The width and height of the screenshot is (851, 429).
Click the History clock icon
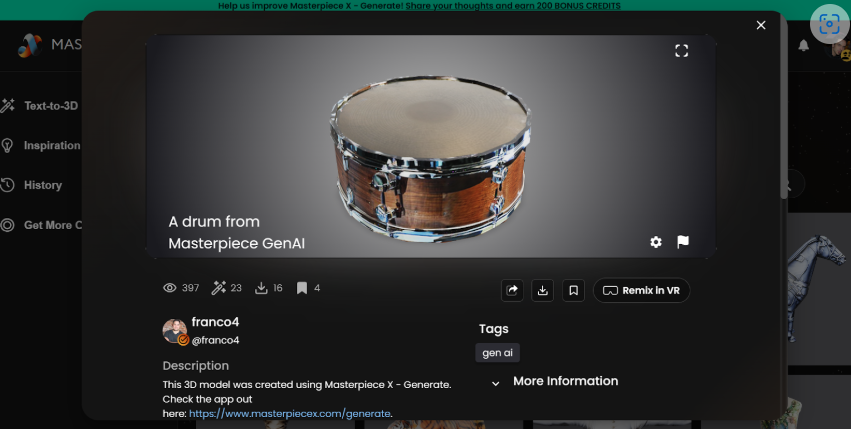[x=7, y=185]
